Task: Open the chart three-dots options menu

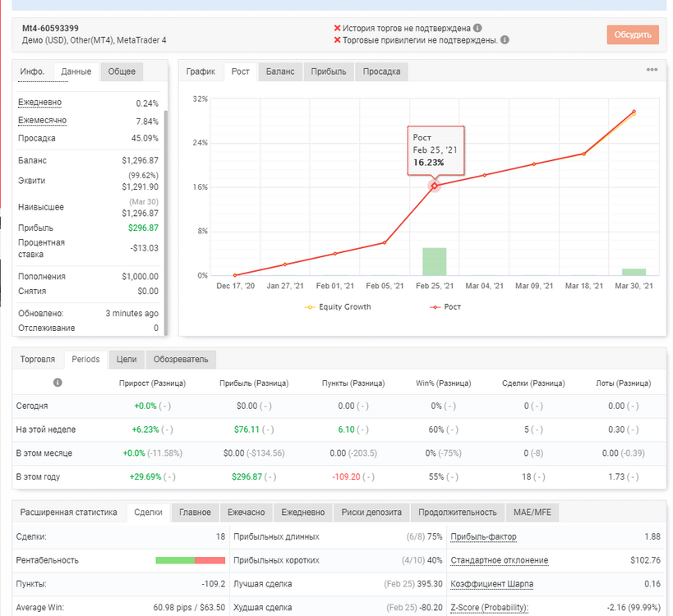Action: [x=652, y=70]
